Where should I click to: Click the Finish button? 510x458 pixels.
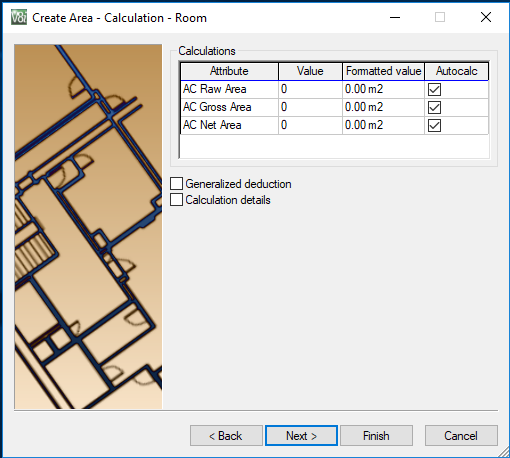(376, 435)
